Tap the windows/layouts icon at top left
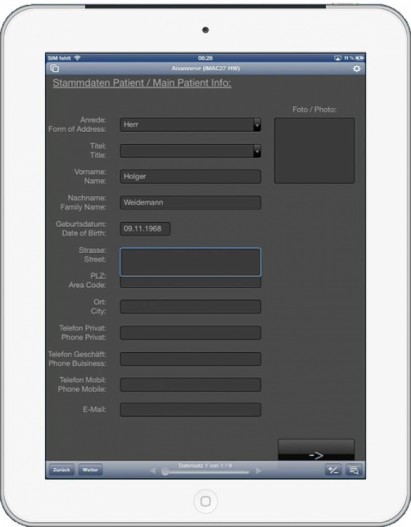The image size is (411, 527). (54, 69)
